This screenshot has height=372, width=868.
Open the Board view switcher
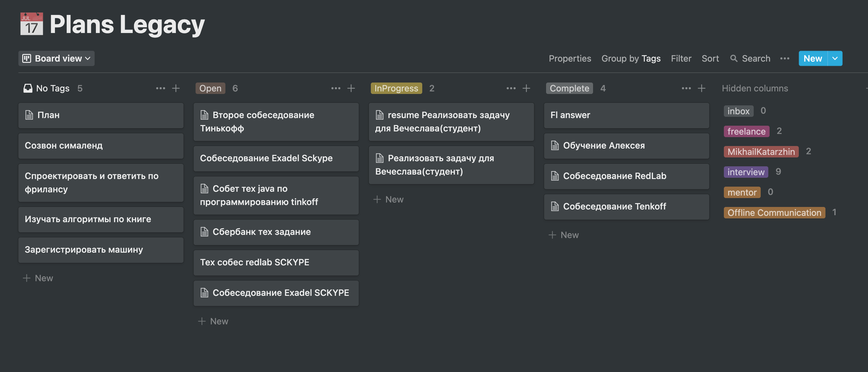point(56,59)
